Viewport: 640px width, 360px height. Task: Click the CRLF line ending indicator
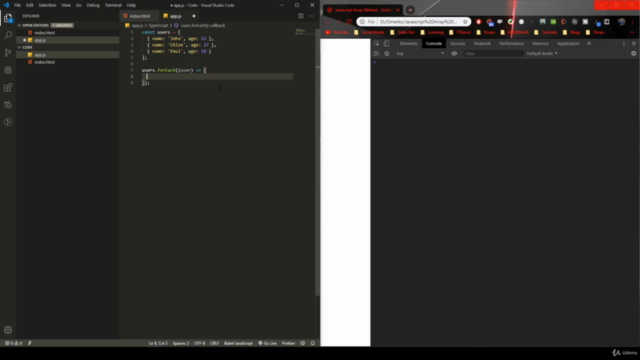[x=214, y=343]
